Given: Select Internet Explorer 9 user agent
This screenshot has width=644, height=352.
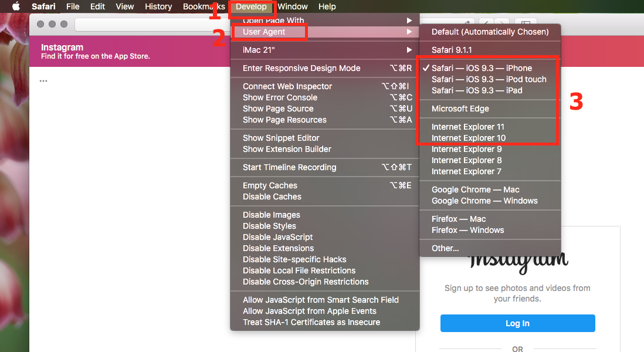Looking at the screenshot, I should pos(490,149).
